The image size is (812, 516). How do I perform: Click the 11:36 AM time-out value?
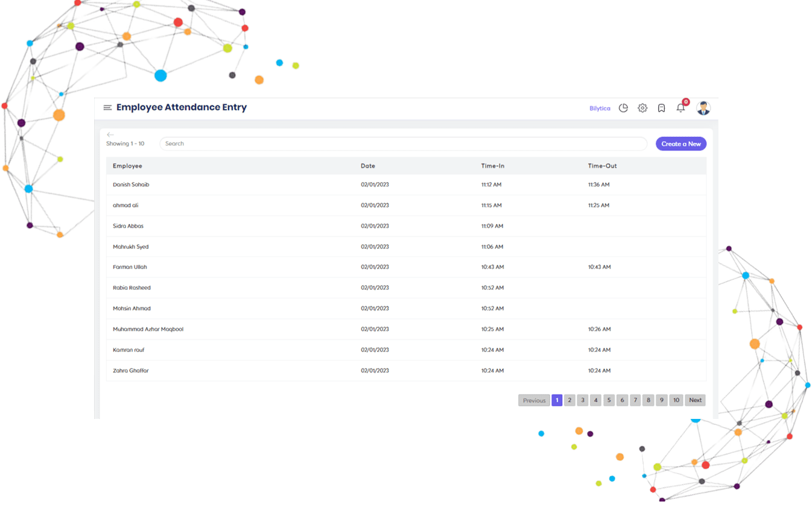(x=599, y=184)
